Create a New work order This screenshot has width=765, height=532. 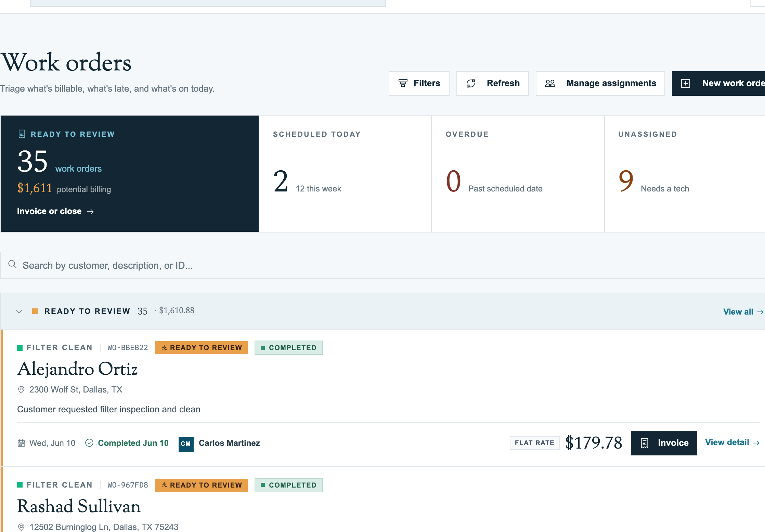718,83
